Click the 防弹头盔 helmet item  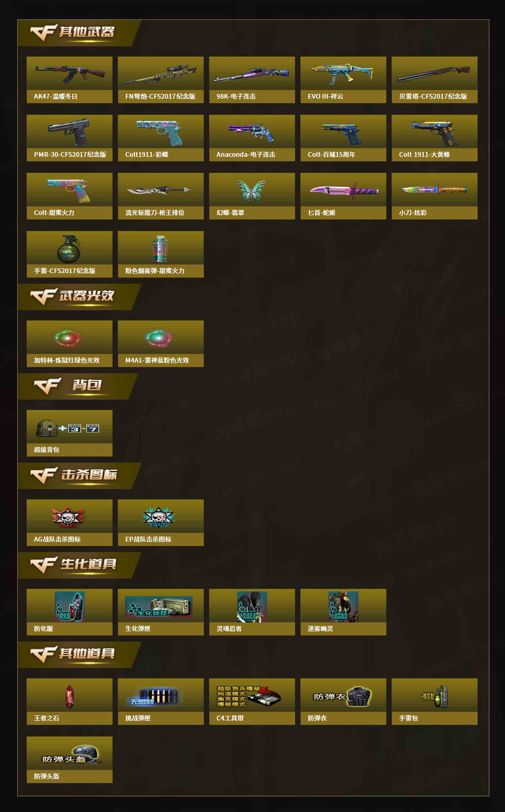coord(69,760)
